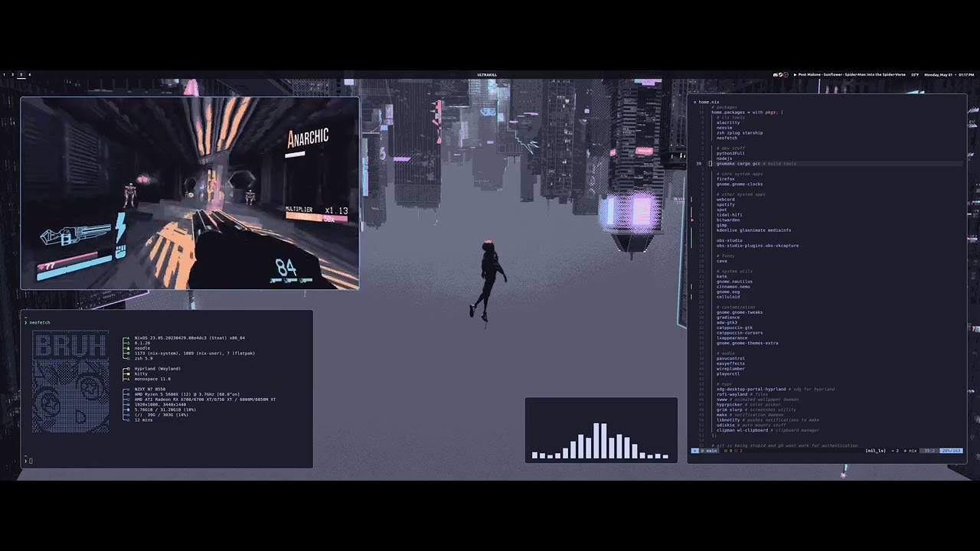Click the 'BRUH' ASCII art in the terminal
This screenshot has height=551, width=980.
click(x=70, y=346)
